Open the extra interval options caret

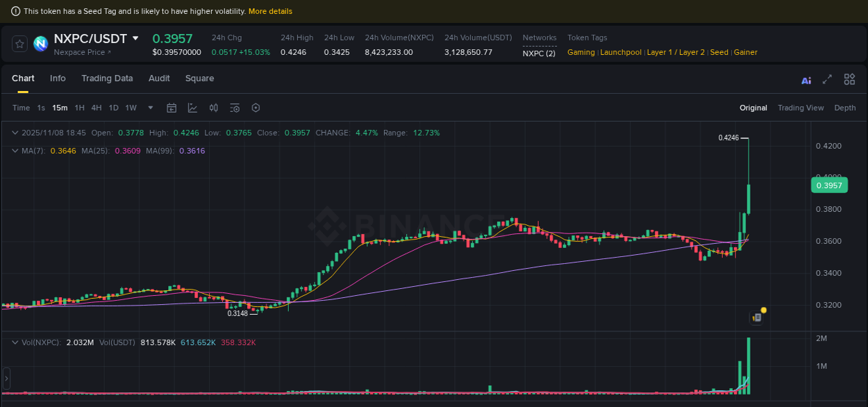pos(150,108)
